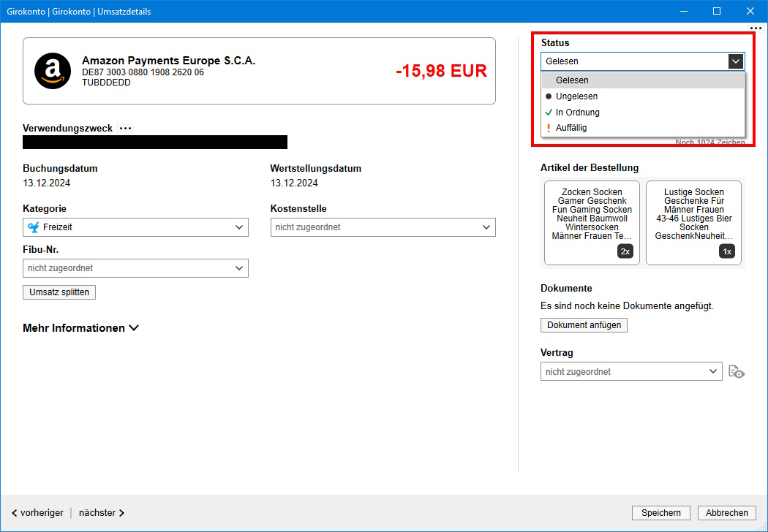Viewport: 768px width, 532px height.
Task: Open the Kostenstelle dropdown
Action: (x=383, y=227)
